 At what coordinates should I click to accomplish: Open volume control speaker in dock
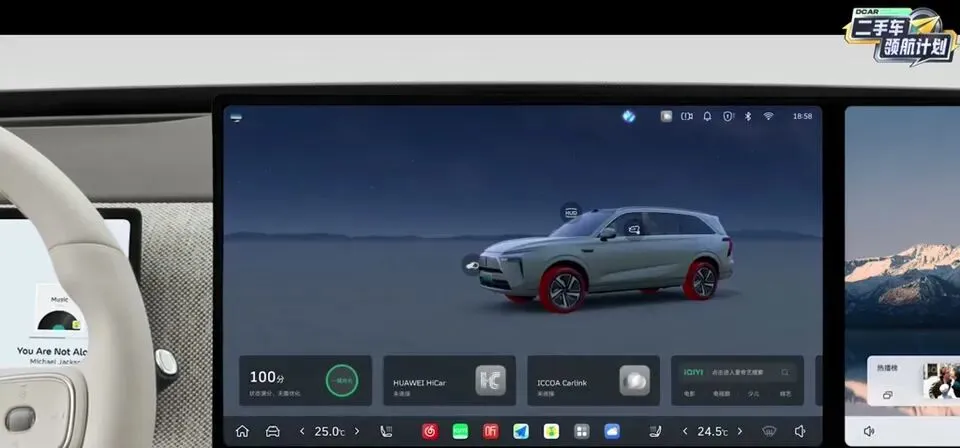800,431
